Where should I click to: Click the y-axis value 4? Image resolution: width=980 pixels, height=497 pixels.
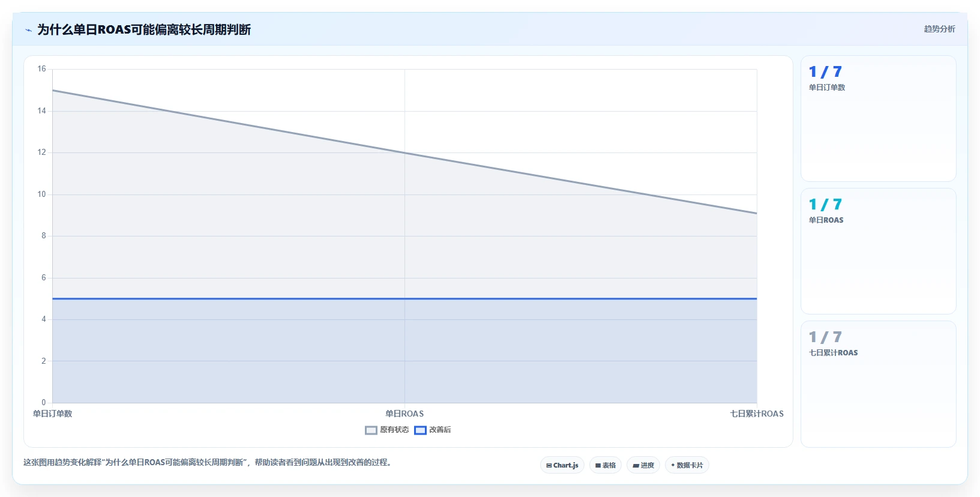point(43,319)
